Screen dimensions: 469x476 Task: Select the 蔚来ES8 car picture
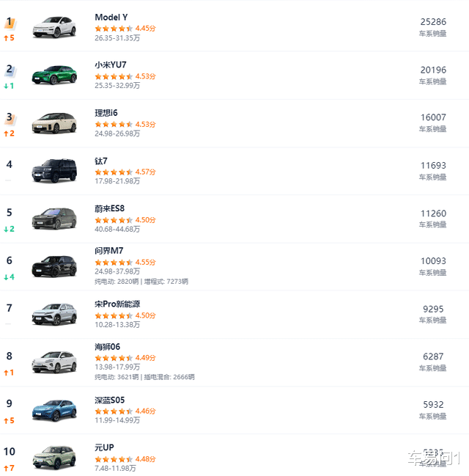click(53, 218)
